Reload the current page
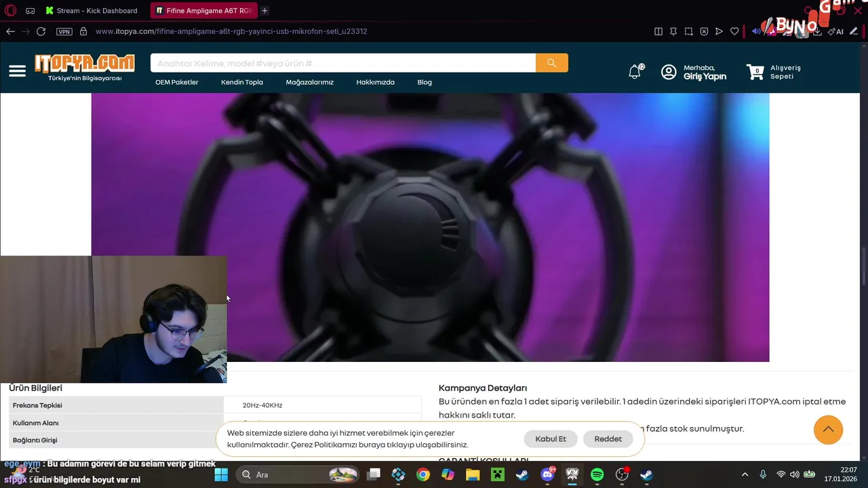 [41, 31]
